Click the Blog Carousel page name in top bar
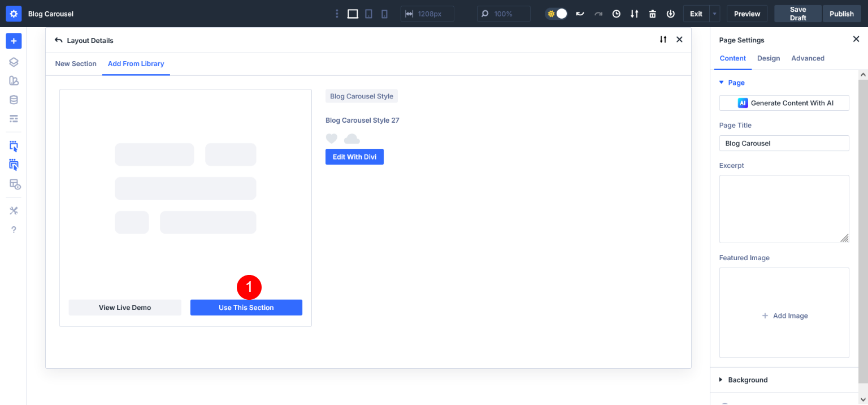Viewport: 868px width, 405px height. (x=51, y=14)
